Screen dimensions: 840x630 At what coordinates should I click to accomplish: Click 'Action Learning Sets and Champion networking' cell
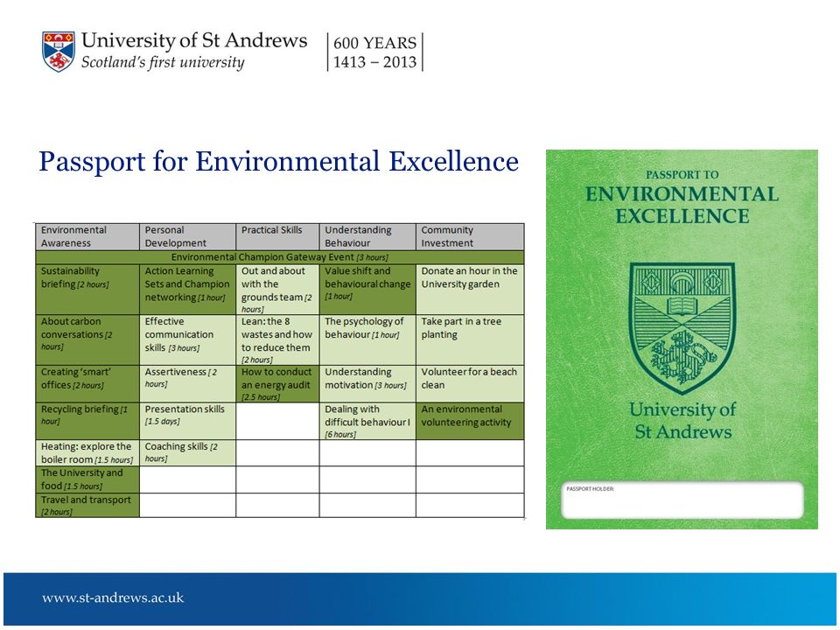[187, 290]
